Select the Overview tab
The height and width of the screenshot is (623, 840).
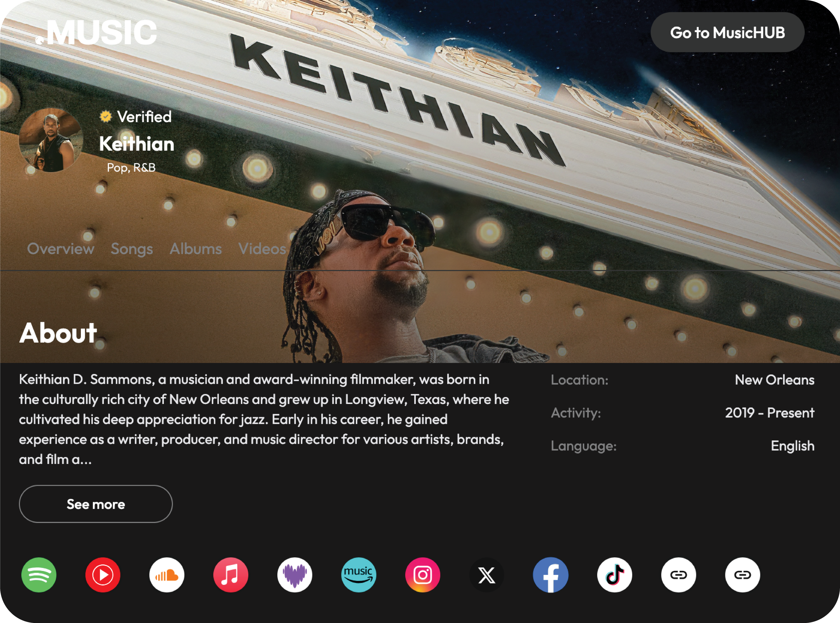tap(61, 249)
